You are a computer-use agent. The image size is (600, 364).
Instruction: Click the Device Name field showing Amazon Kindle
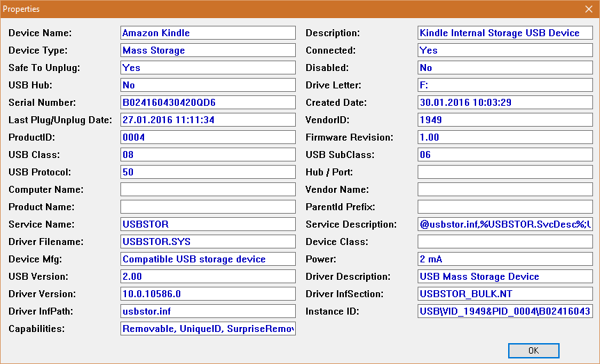click(x=208, y=33)
